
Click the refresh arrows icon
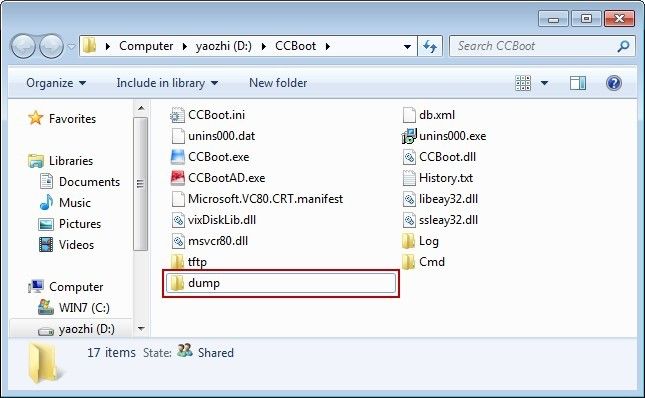coord(430,46)
